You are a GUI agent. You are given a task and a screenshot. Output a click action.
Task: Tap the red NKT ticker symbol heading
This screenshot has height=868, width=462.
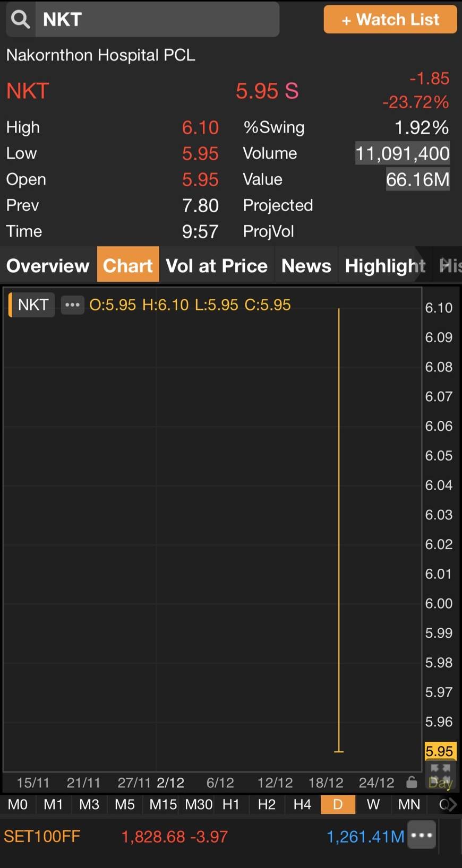[x=28, y=91]
